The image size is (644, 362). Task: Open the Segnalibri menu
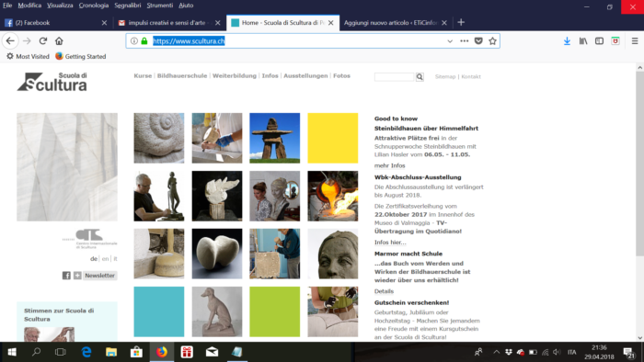point(128,6)
